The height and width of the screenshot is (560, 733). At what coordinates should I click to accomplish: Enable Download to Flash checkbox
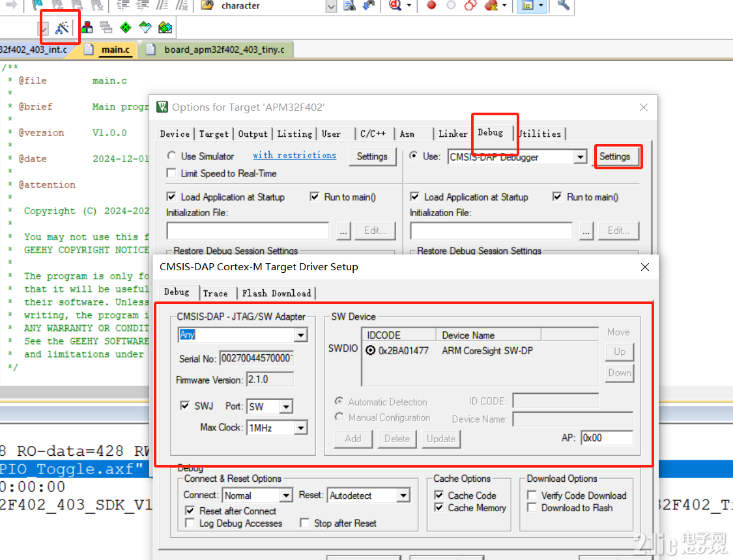point(532,507)
